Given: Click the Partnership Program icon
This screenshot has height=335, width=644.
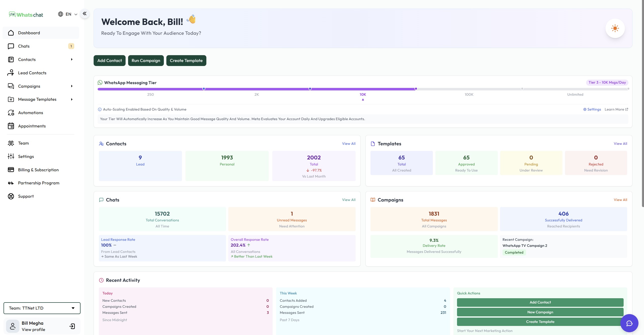Looking at the screenshot, I should 11,183.
